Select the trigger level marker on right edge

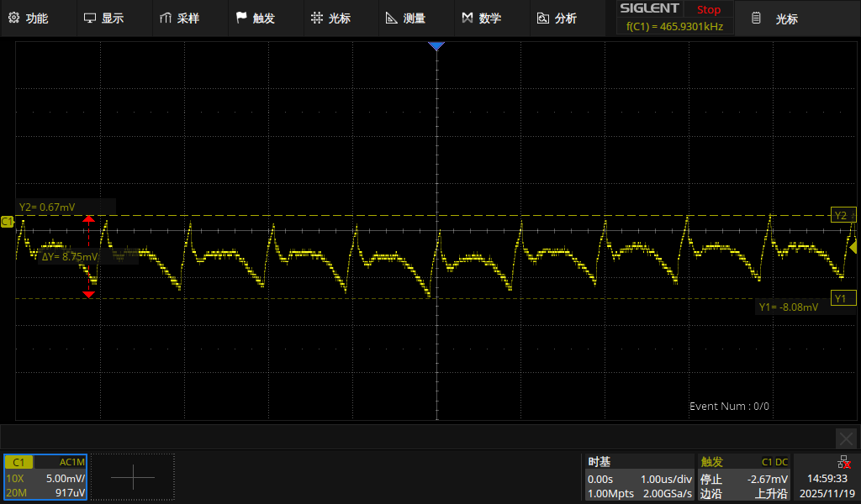(854, 247)
